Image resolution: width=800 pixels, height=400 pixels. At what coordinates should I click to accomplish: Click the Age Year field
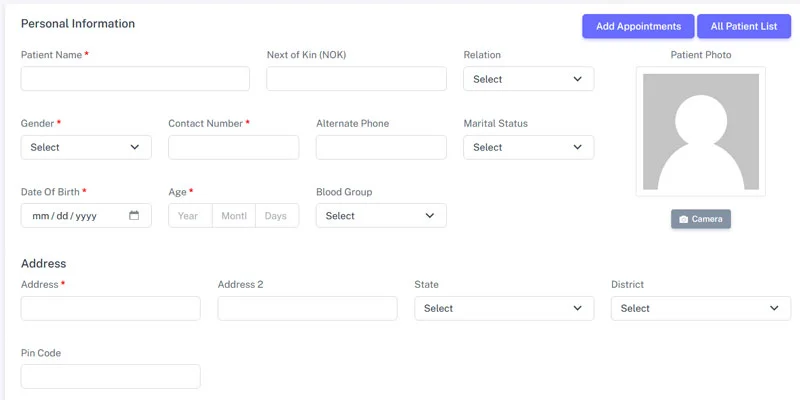190,215
